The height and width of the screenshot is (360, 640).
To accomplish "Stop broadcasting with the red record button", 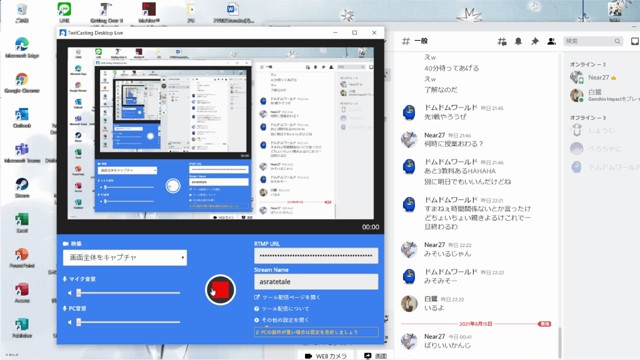I will 220,290.
